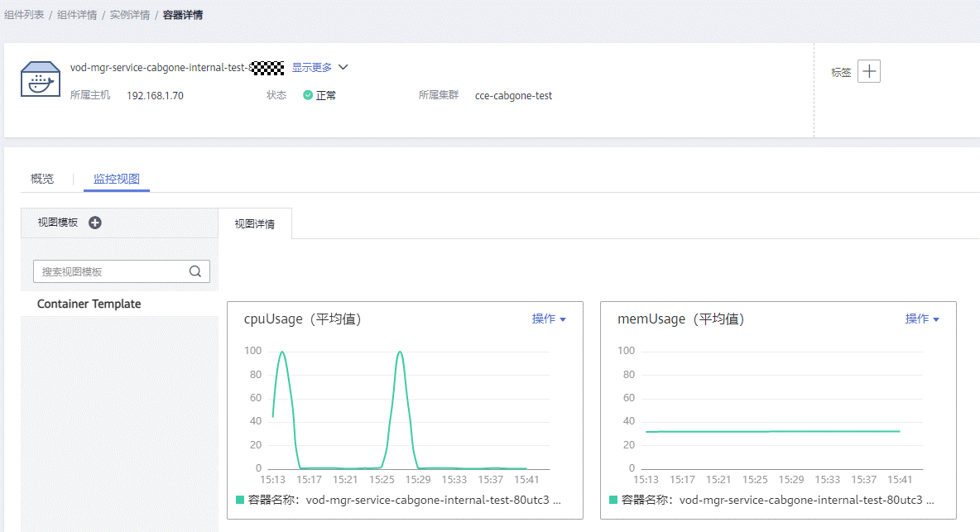The image size is (980, 532).
Task: Navigate to 组件详情 breadcrumb
Action: (76, 15)
